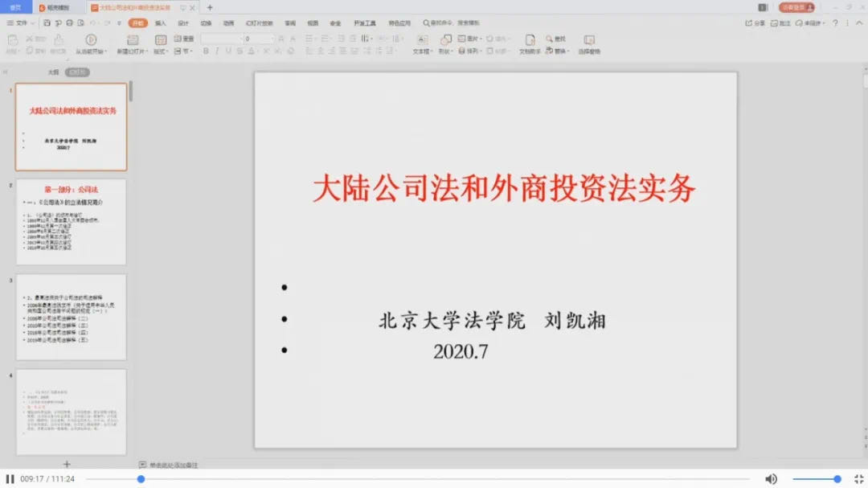Image resolution: width=868 pixels, height=488 pixels.
Task: Switch to the 设计 (Design) ribbon tab
Action: (183, 23)
